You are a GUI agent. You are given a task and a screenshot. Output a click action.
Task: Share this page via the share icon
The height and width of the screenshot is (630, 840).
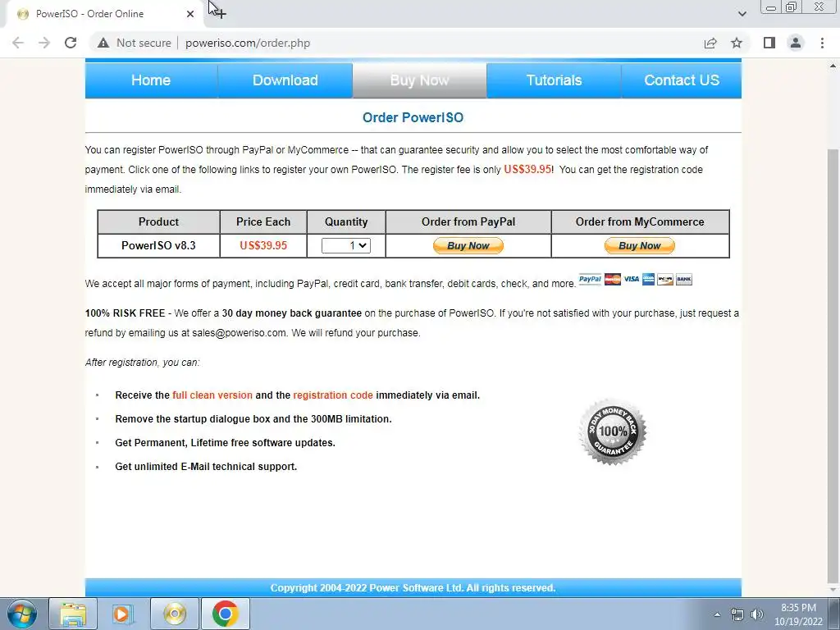coord(710,43)
